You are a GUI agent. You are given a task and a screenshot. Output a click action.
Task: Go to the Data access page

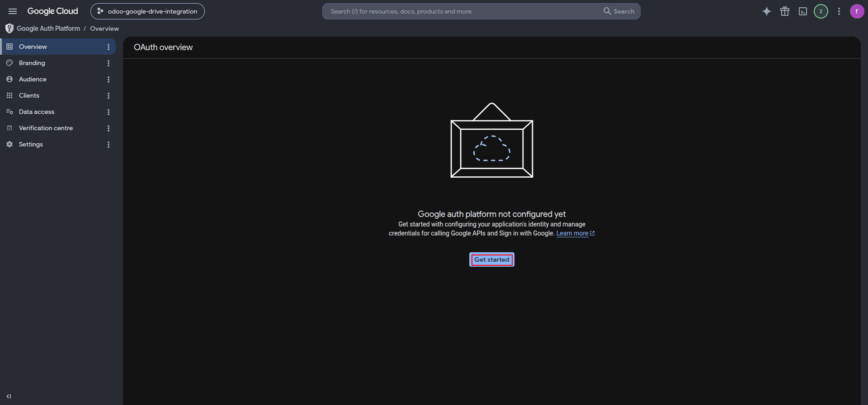coord(58,112)
